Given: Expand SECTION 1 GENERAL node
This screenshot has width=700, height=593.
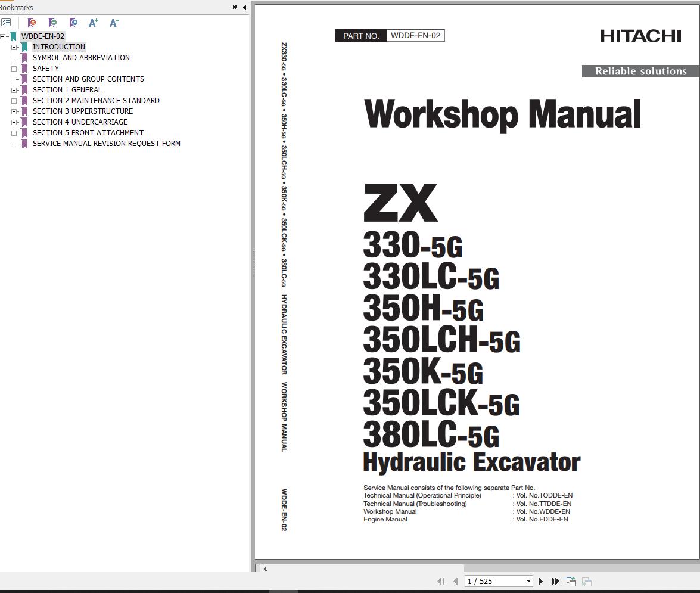Looking at the screenshot, I should 14,90.
